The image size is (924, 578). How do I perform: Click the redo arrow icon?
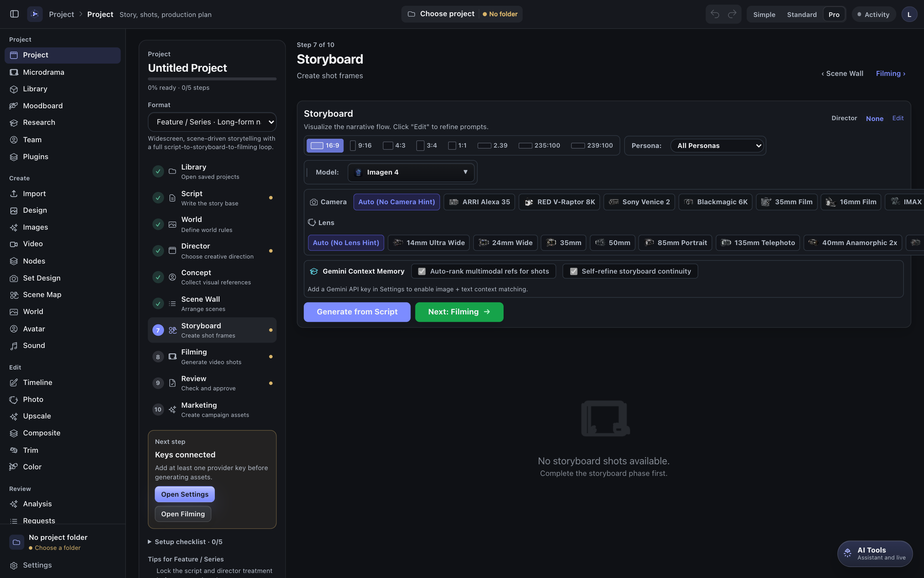point(732,14)
